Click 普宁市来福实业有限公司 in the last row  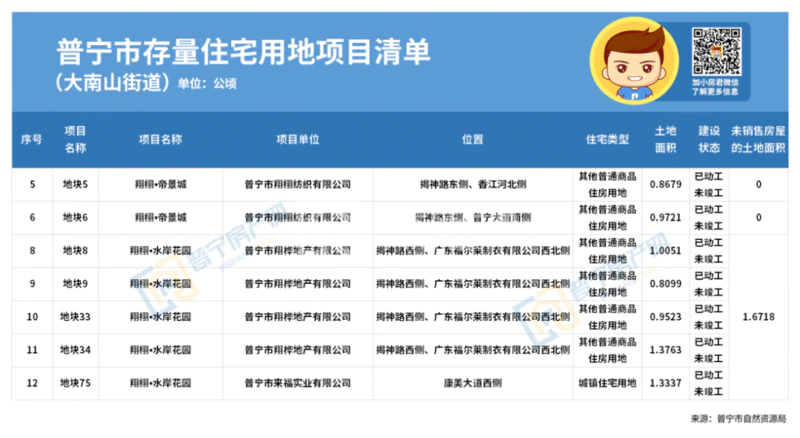coord(297,383)
